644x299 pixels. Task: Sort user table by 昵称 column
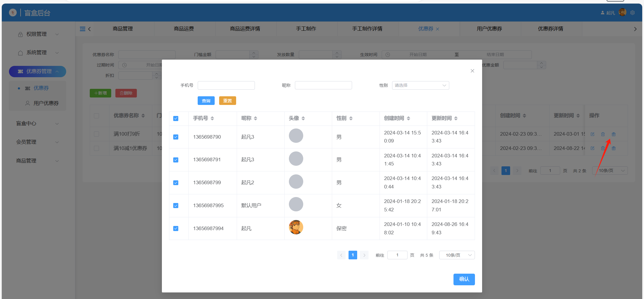coord(256,118)
